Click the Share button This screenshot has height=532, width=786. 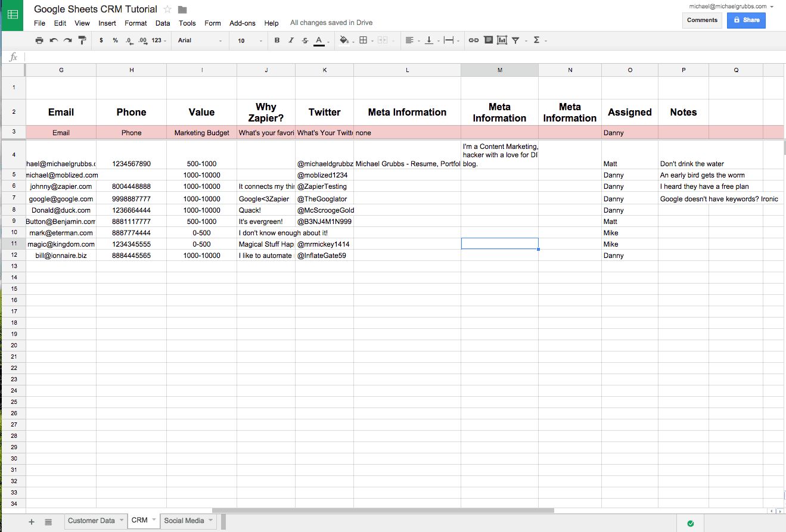pos(746,20)
